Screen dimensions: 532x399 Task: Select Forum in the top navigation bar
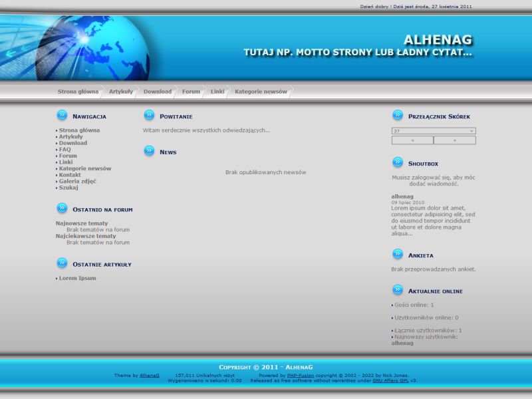191,92
